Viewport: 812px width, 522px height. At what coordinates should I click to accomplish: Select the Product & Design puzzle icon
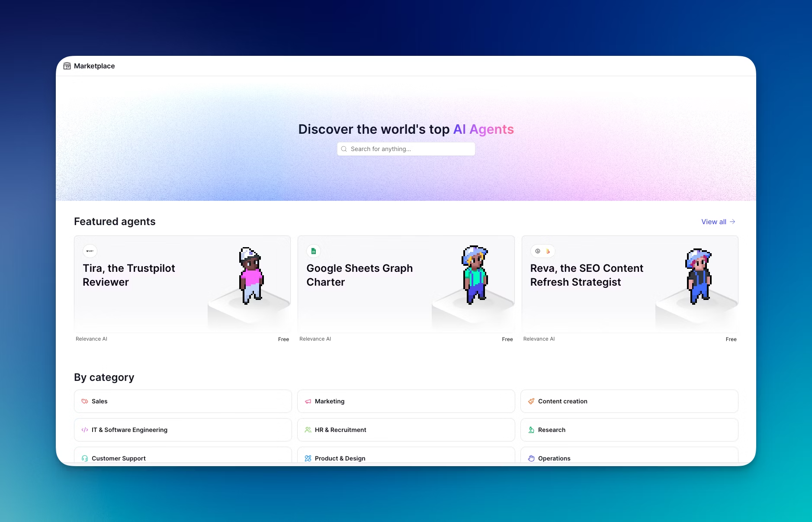tap(308, 458)
